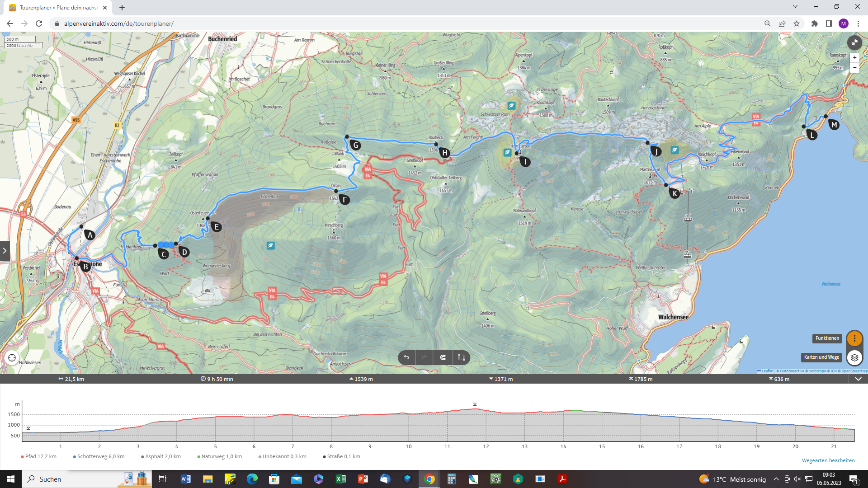Image resolution: width=868 pixels, height=488 pixels.
Task: Zoom in the map with plus button
Action: pos(854,57)
